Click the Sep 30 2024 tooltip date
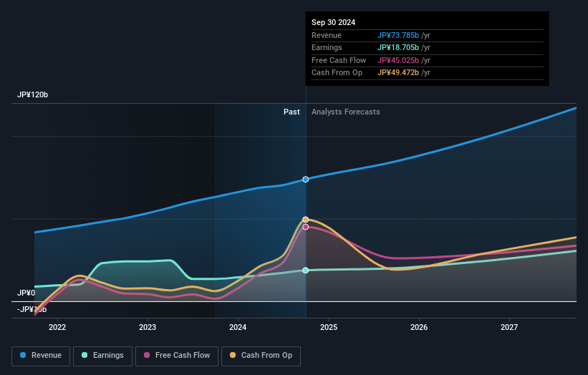The height and width of the screenshot is (375, 588). 333,22
